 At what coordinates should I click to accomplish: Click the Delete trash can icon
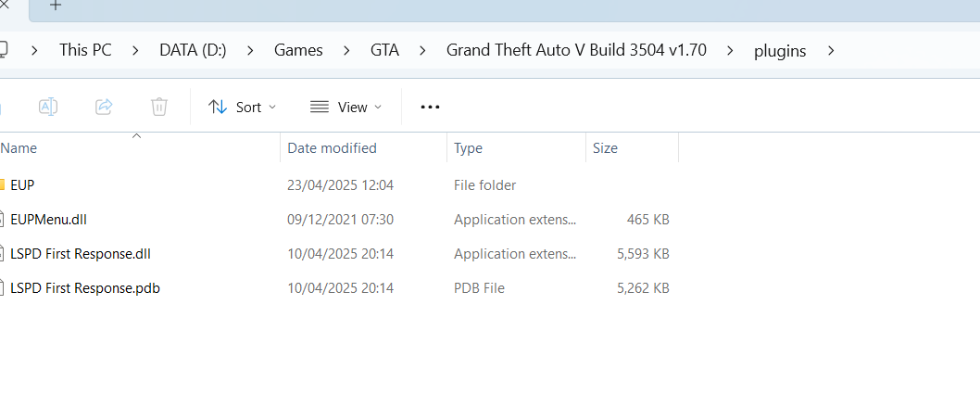[x=159, y=107]
